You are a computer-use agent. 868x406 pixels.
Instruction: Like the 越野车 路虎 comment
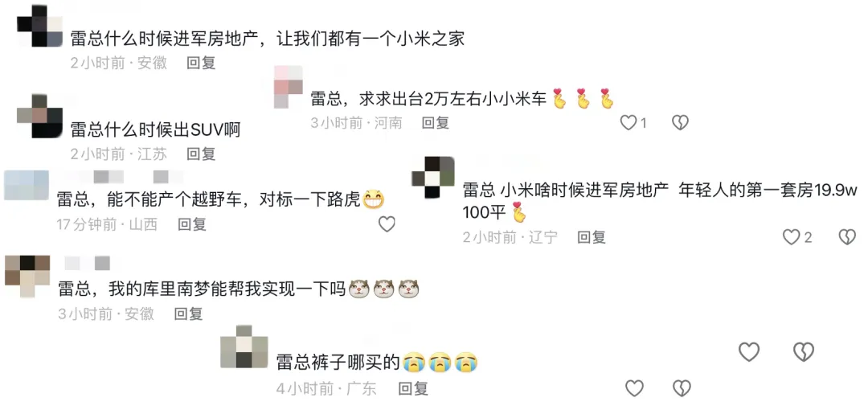(x=387, y=224)
